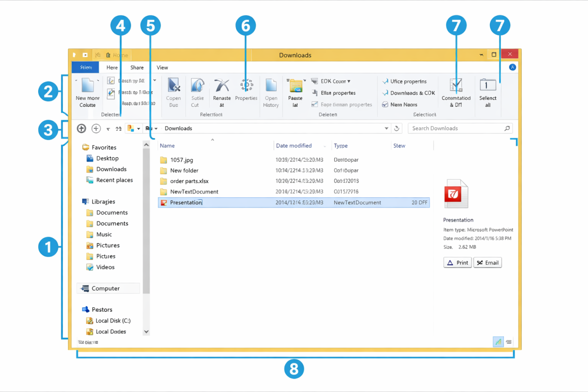This screenshot has width=588, height=392.
Task: Switch to large icons view from status bar
Action: click(498, 342)
